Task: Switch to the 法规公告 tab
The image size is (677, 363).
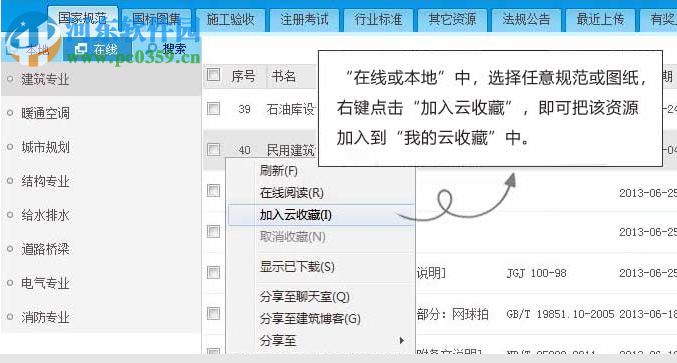Action: click(x=527, y=19)
